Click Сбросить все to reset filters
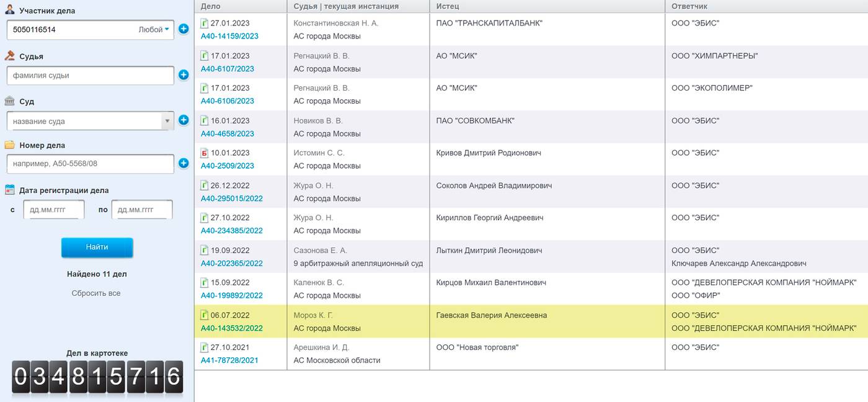 96,293
